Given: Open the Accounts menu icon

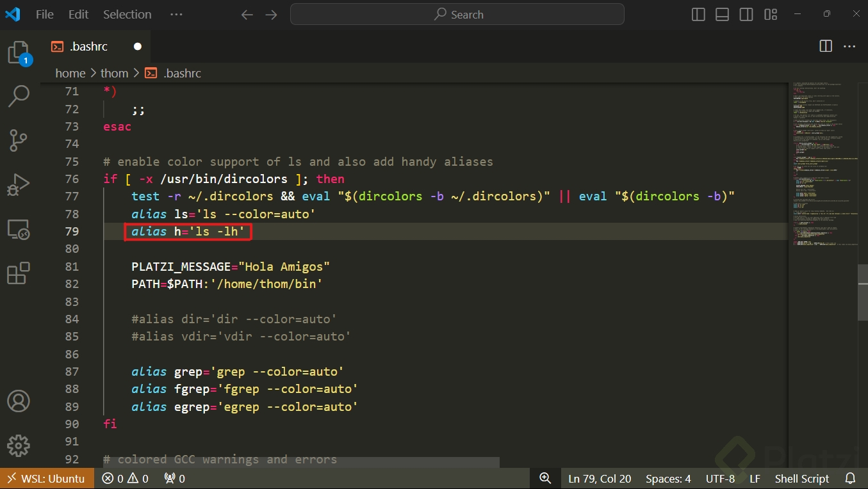Looking at the screenshot, I should [19, 401].
